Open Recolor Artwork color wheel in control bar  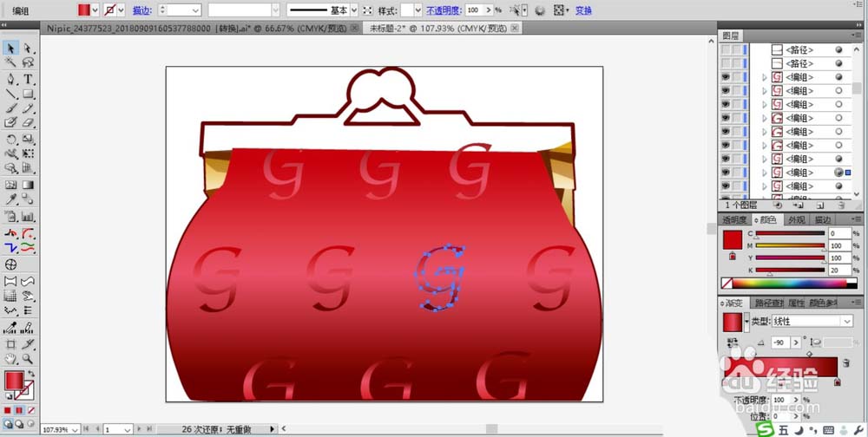point(540,10)
